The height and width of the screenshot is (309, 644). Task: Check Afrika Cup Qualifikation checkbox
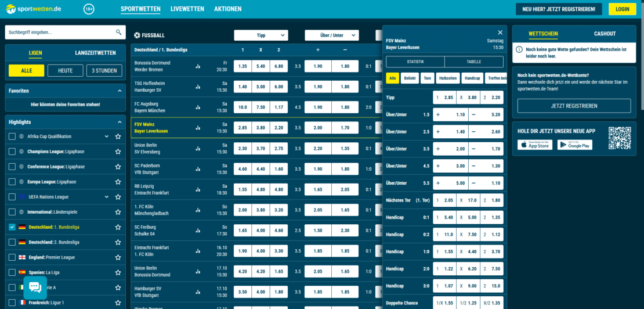(12, 136)
